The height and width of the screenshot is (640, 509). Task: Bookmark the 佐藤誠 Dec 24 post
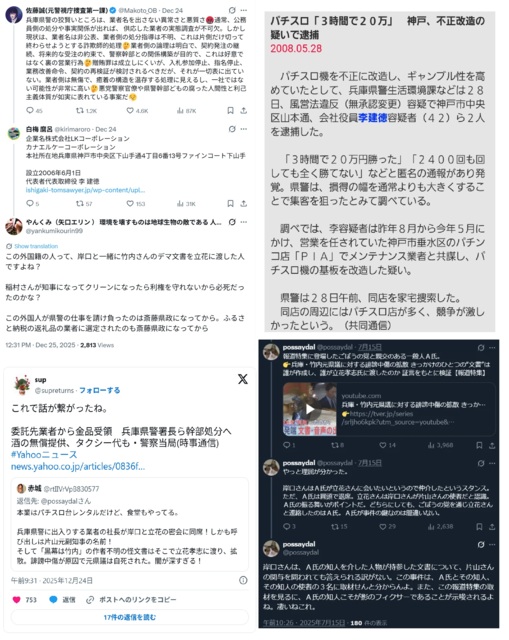click(230, 111)
